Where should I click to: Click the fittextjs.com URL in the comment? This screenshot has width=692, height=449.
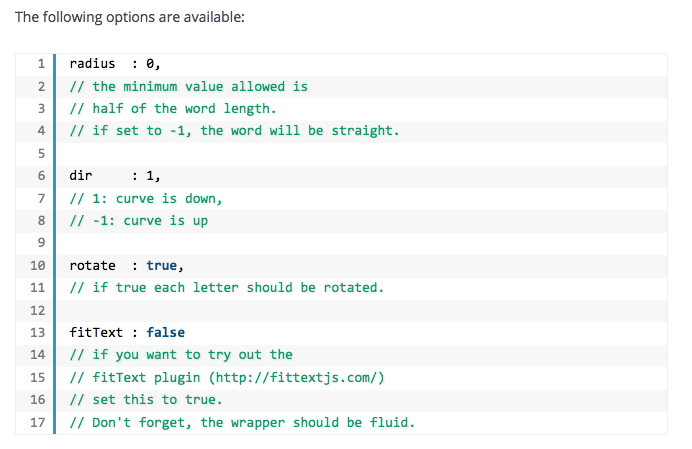pos(296,378)
